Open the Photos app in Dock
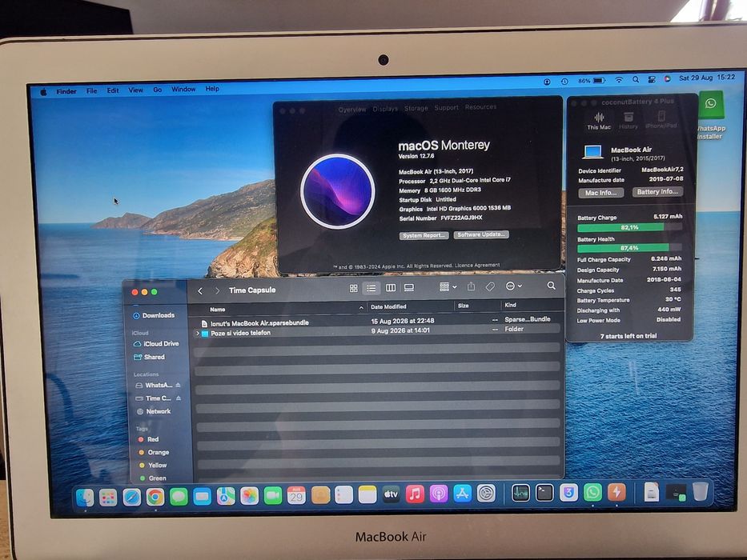 [x=249, y=496]
